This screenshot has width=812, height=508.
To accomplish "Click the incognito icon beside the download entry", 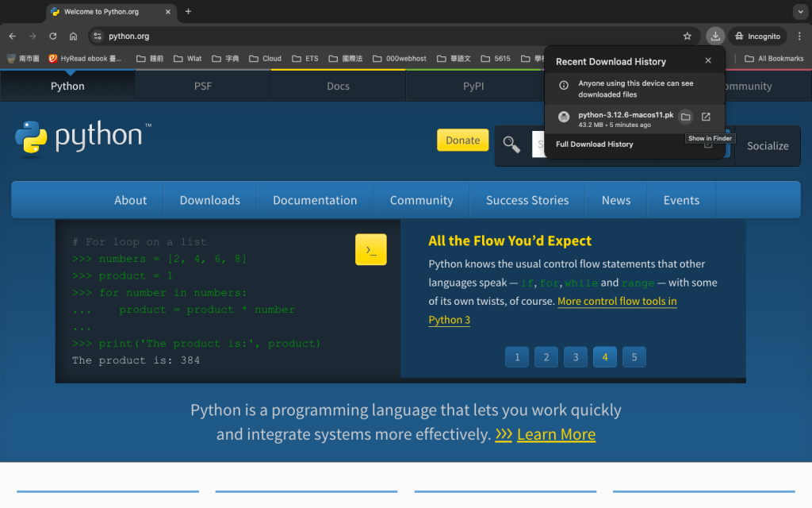I will [564, 117].
